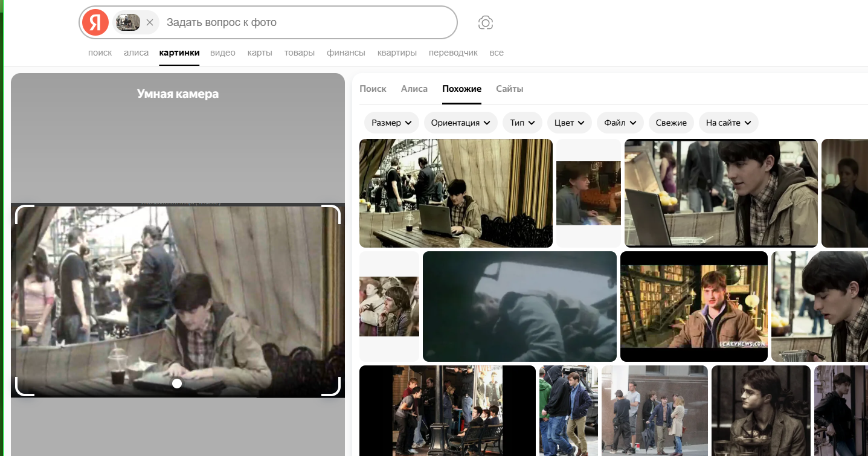The height and width of the screenshot is (456, 868).
Task: Open the 'переводчик' navigation tab
Action: point(453,53)
